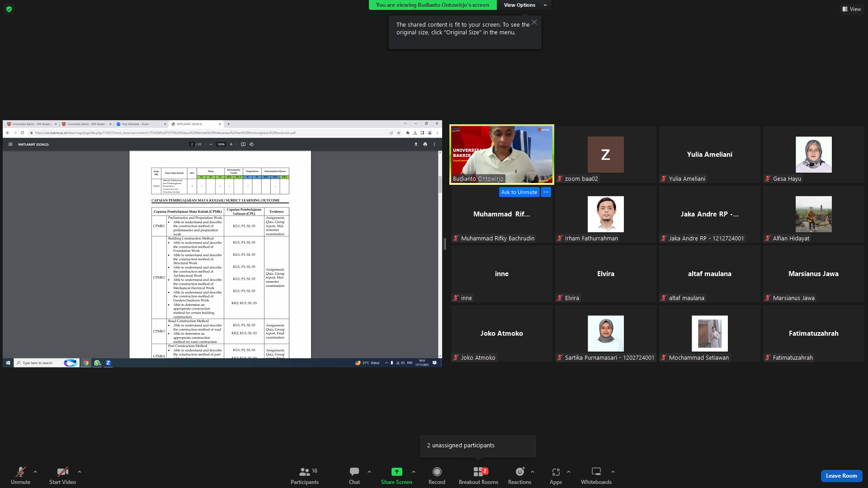Open the View Options dropdown

(x=524, y=5)
